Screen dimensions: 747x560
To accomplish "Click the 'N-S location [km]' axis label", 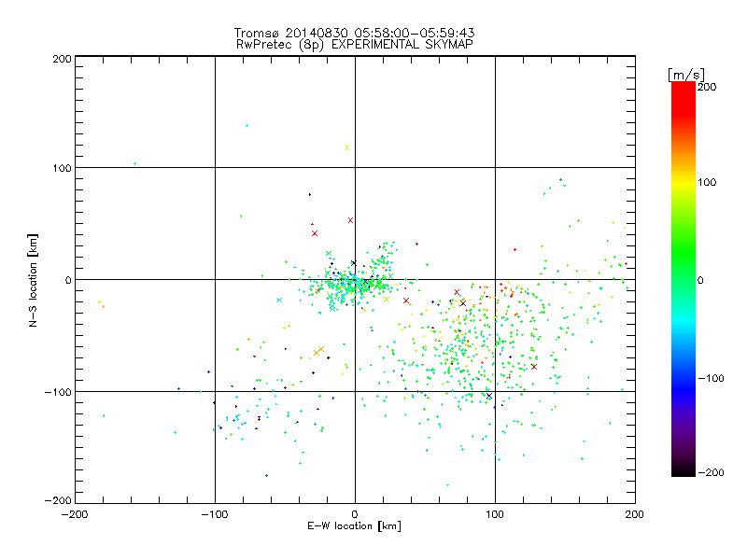I will [x=33, y=280].
